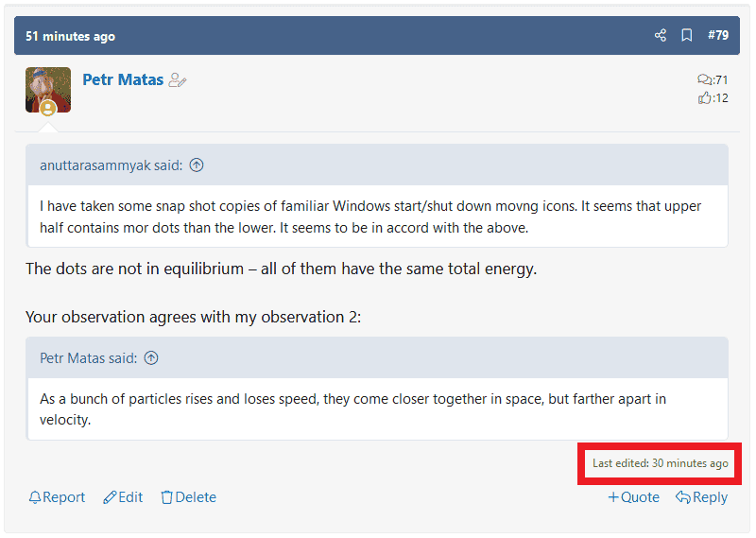This screenshot has height=538, width=756.
Task: Click the '51 minutes ago' timestamp
Action: coord(70,37)
